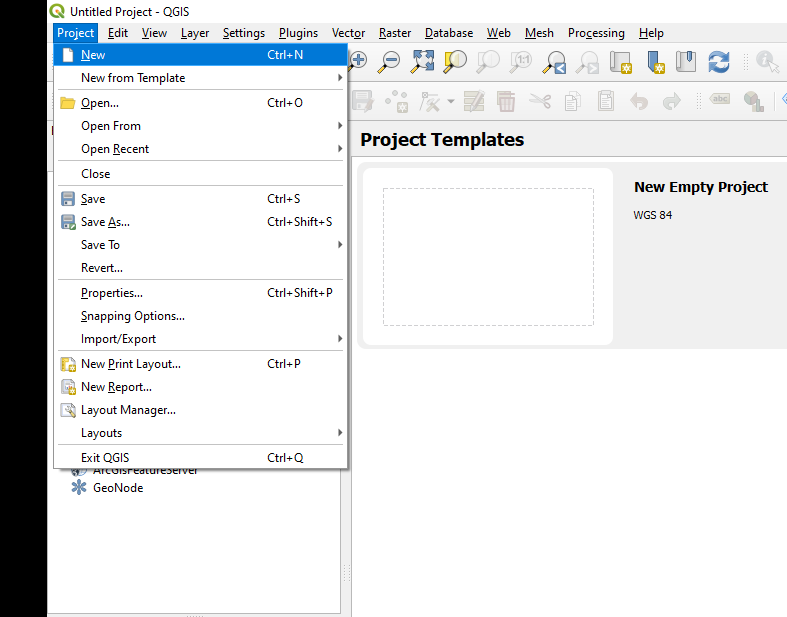Viewport: 787px width, 617px height.
Task: Select New Print Layout... menu entry
Action: (x=201, y=364)
